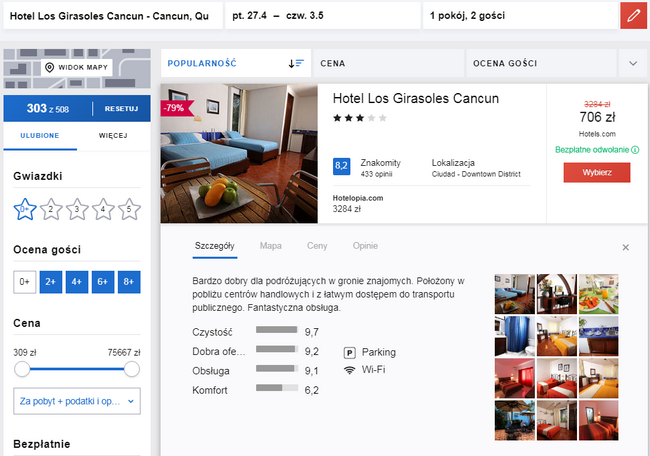Open the Opinie tab

coord(364,245)
